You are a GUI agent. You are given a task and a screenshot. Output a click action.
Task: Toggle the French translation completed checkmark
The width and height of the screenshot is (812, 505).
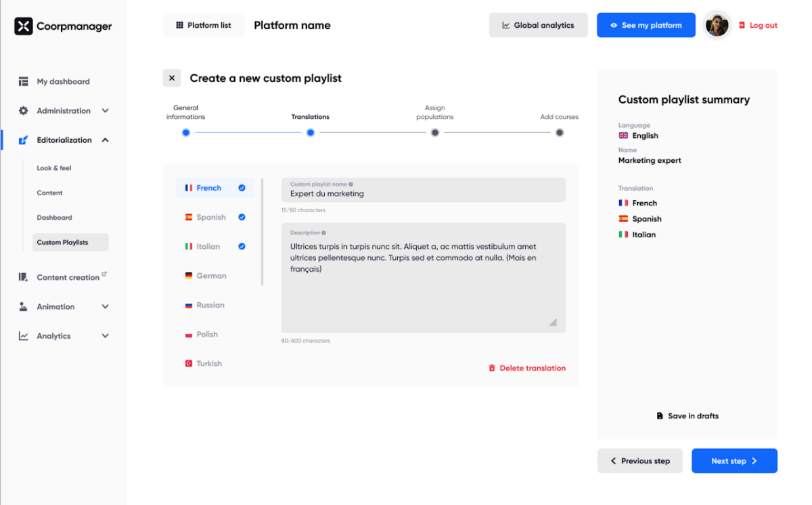point(241,187)
